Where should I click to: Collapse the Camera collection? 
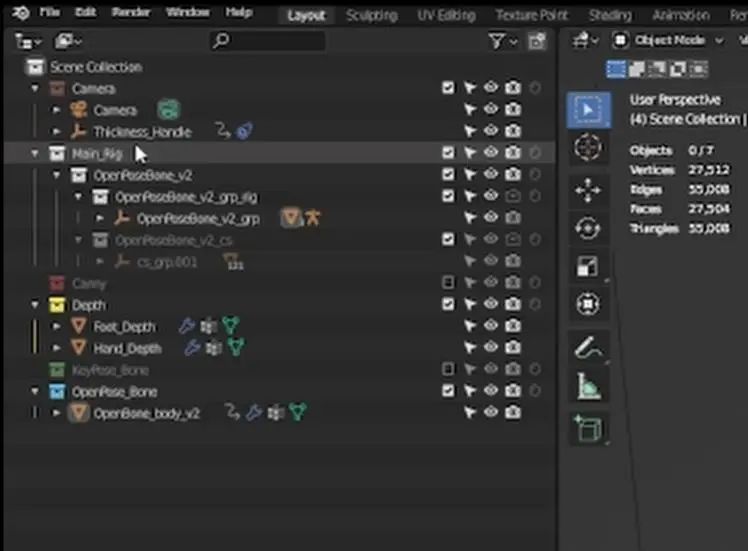coord(34,88)
